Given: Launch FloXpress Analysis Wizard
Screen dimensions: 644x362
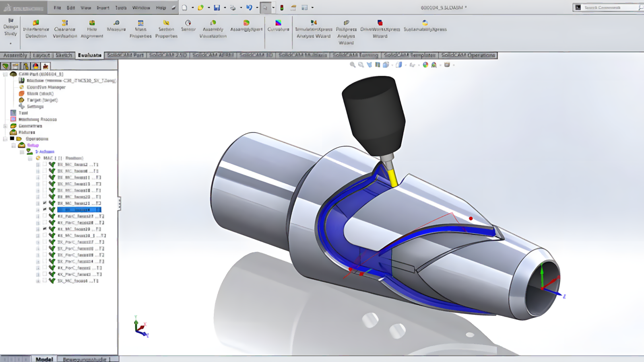Looking at the screenshot, I should click(x=346, y=32).
